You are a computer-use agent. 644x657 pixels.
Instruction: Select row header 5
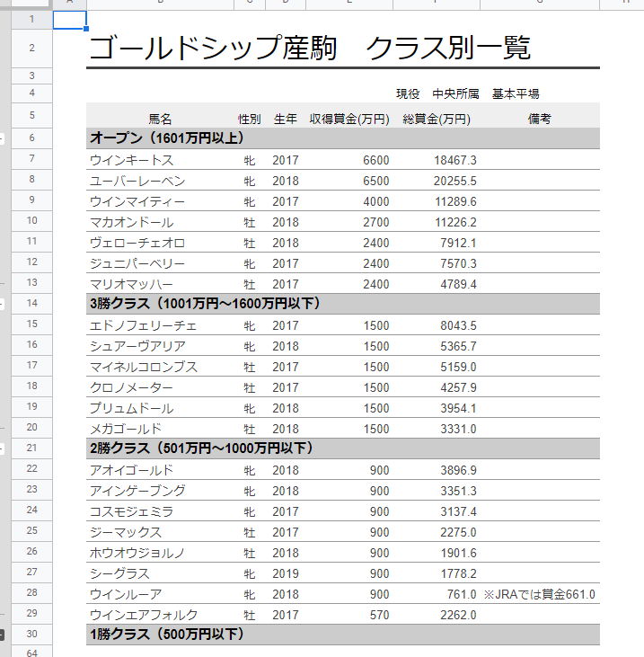31,115
